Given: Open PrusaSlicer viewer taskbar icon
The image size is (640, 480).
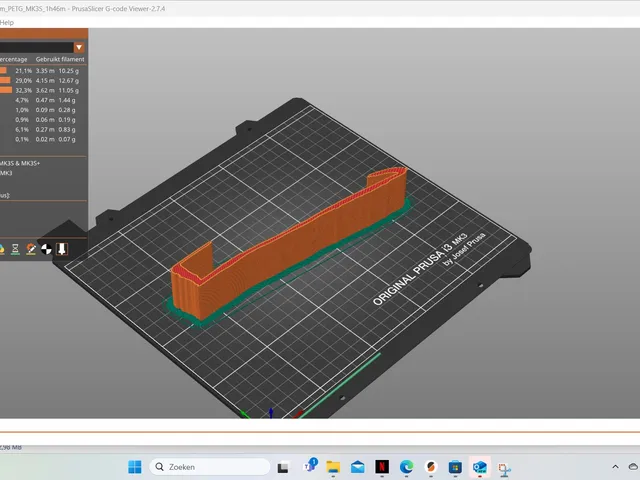Looking at the screenshot, I should pyautogui.click(x=431, y=467).
